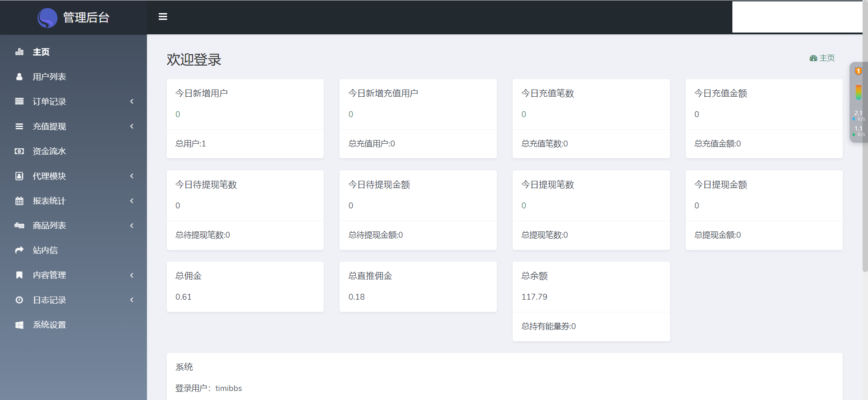Click the 总充值笔数:0 text

click(545, 144)
